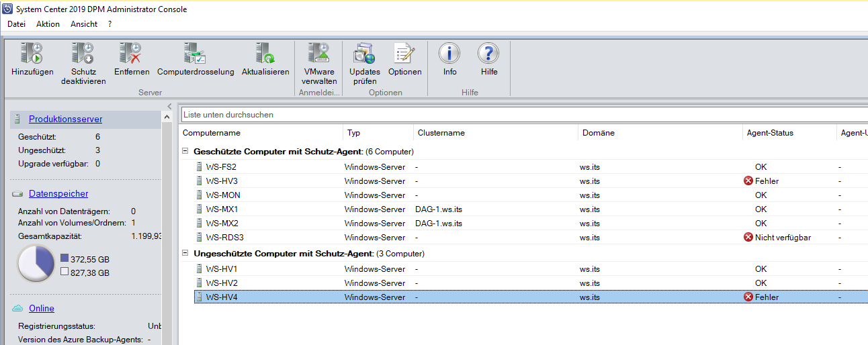
Task: Click DAG-1.ws.its cluster name for WS-MX2
Action: (x=439, y=224)
